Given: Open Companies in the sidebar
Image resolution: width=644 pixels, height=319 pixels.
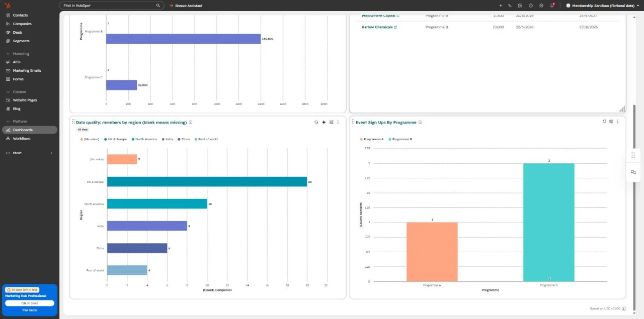Looking at the screenshot, I should (x=22, y=24).
